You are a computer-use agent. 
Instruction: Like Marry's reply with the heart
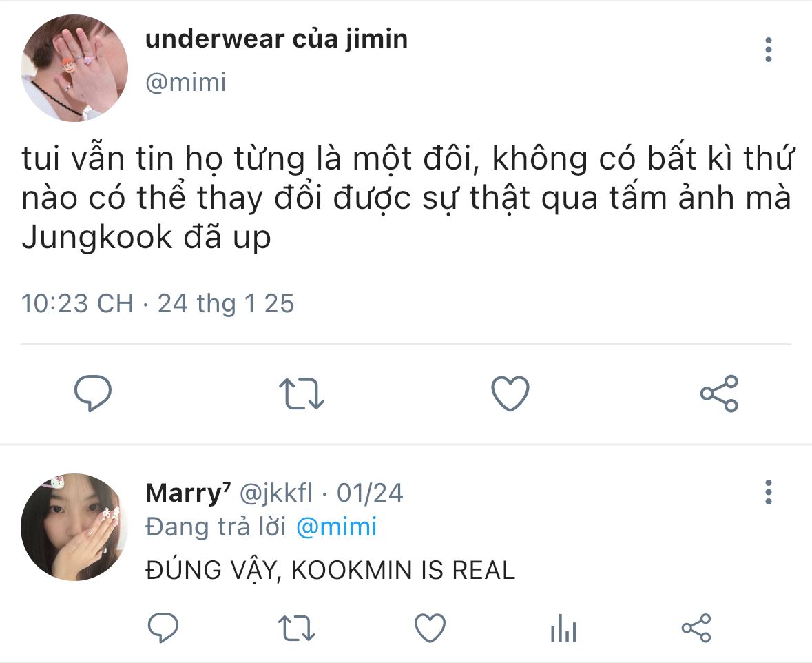click(430, 628)
